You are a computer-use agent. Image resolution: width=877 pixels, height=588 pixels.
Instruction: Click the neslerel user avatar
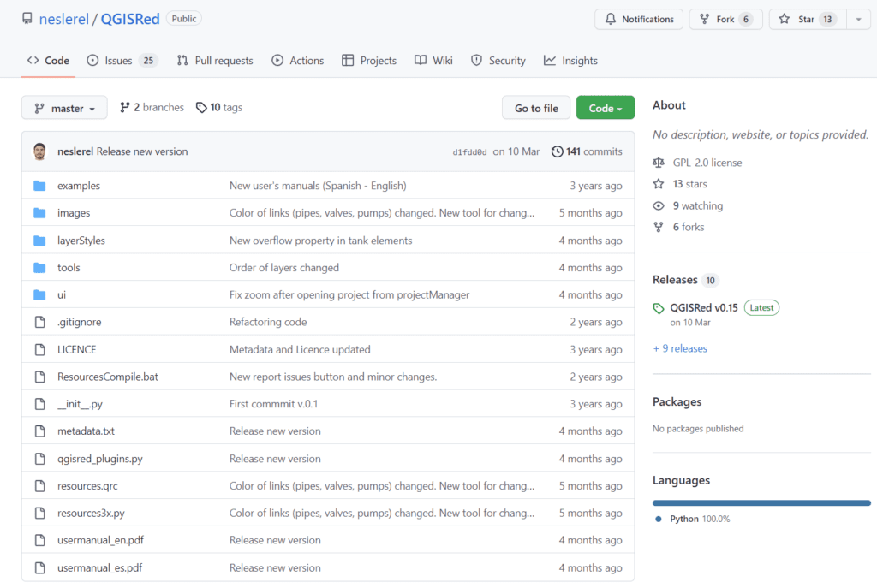tap(39, 151)
